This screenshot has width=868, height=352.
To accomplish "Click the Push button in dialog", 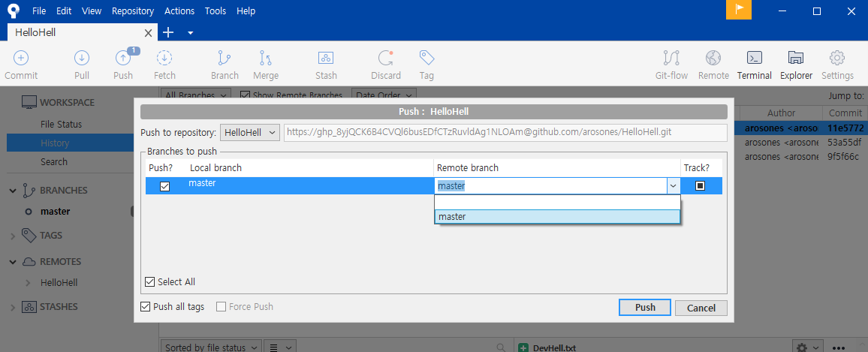I will tap(645, 308).
